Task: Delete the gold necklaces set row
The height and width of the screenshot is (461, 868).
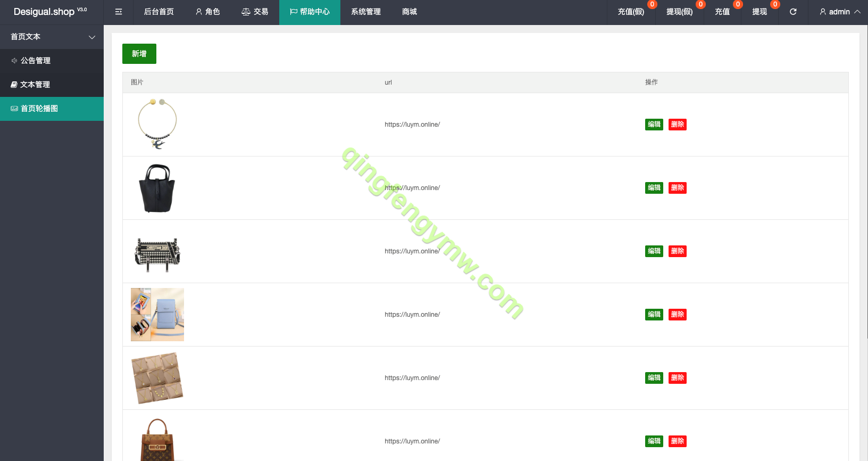Action: pyautogui.click(x=678, y=378)
